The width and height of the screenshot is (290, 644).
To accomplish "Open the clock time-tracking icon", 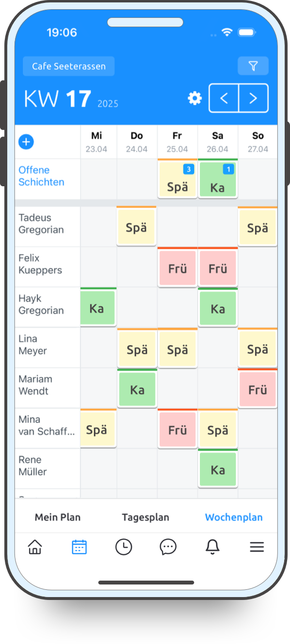I will pos(123,547).
